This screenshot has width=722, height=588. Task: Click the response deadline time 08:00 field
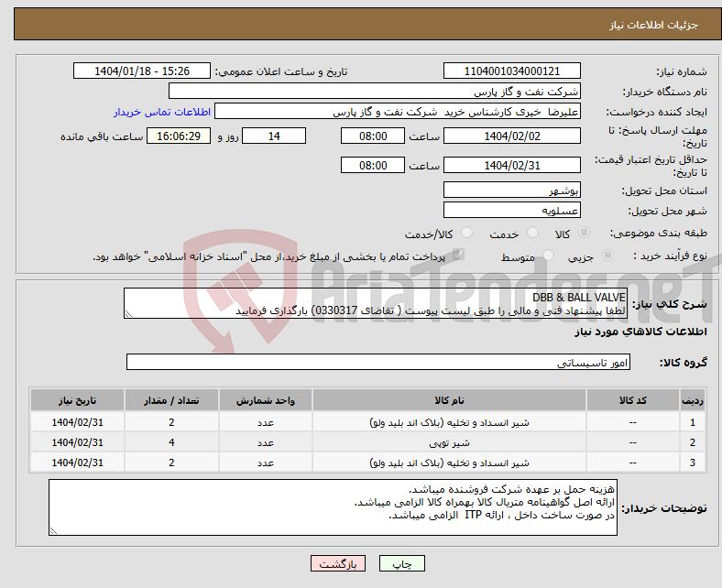(373, 136)
